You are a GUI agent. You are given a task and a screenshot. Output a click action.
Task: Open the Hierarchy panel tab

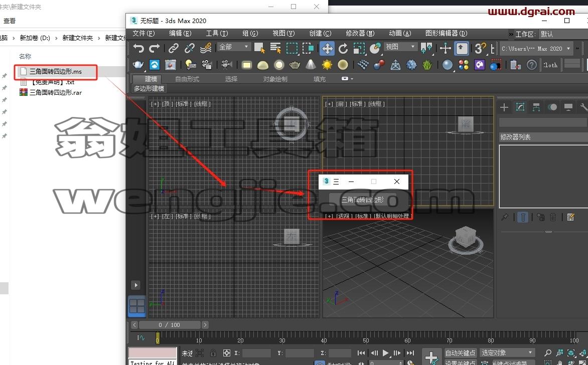536,108
